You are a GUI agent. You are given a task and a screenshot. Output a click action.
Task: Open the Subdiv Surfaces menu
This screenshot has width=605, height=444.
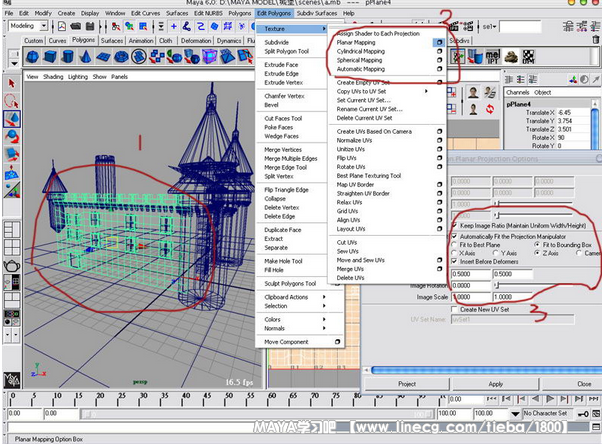[317, 13]
